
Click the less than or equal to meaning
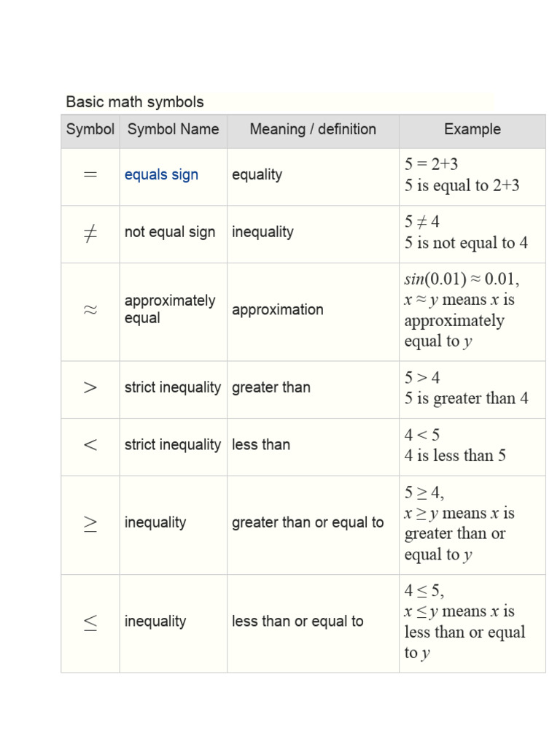tap(297, 622)
